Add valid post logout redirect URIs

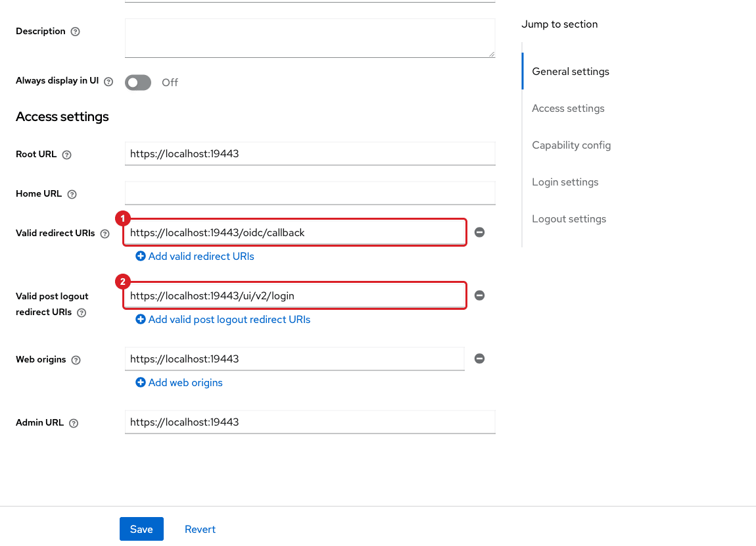[223, 319]
